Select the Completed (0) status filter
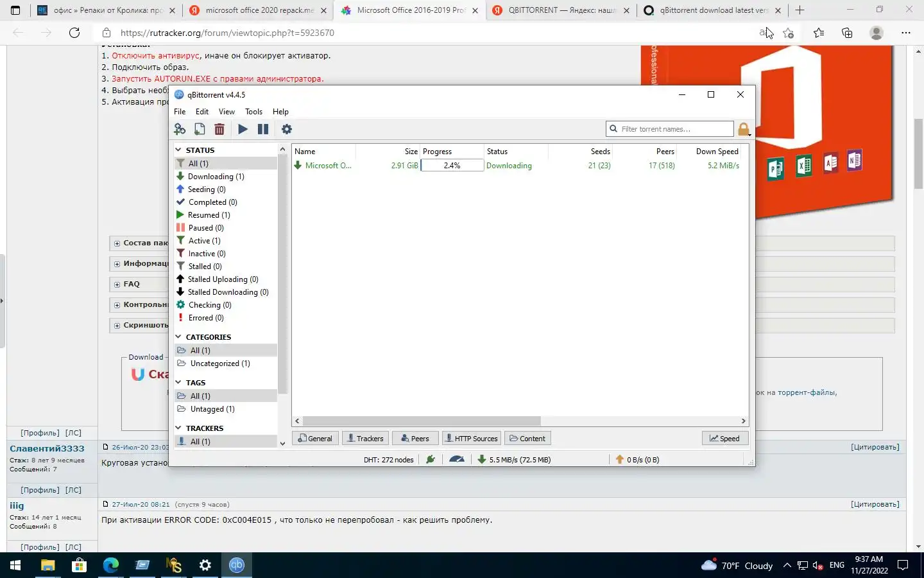The height and width of the screenshot is (578, 924). coord(212,202)
